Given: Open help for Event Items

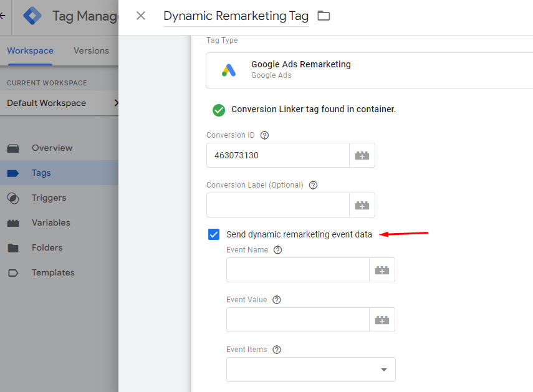Looking at the screenshot, I should point(277,350).
